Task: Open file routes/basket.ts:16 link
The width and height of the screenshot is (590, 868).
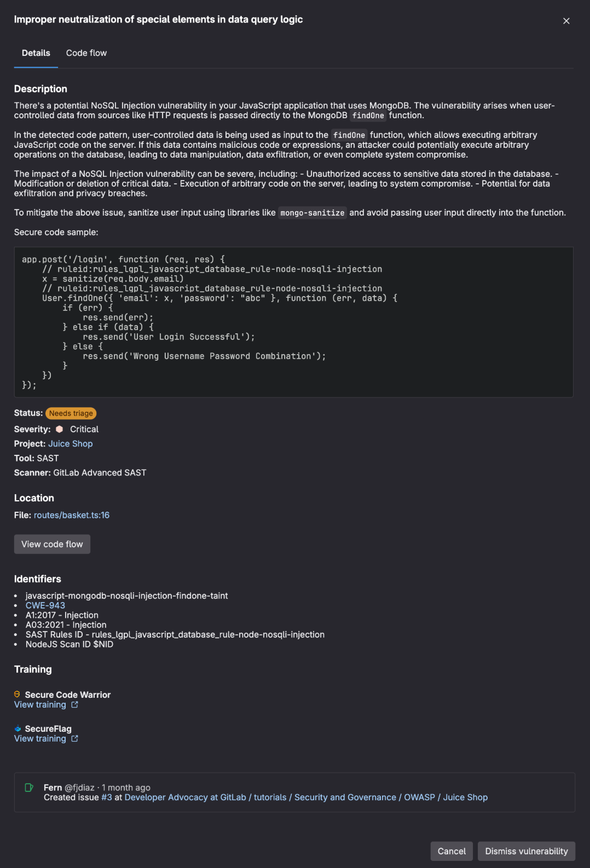Action: click(x=72, y=515)
